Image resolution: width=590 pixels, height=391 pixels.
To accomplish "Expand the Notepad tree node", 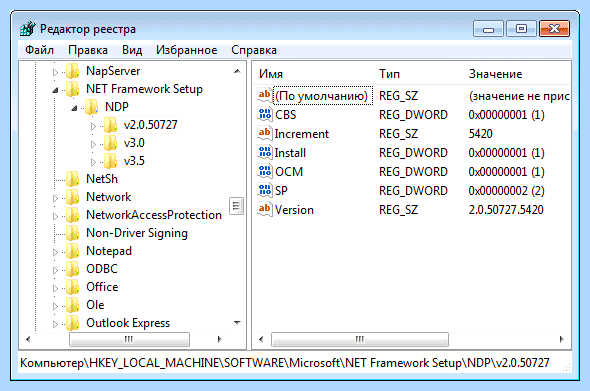I will (55, 252).
